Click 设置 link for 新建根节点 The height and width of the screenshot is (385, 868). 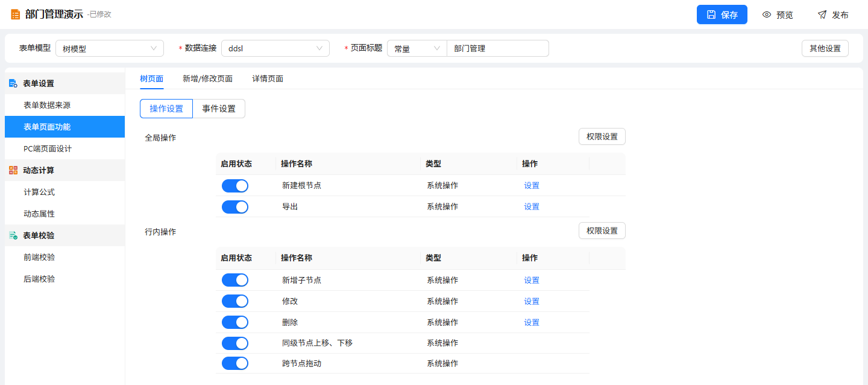pos(532,186)
